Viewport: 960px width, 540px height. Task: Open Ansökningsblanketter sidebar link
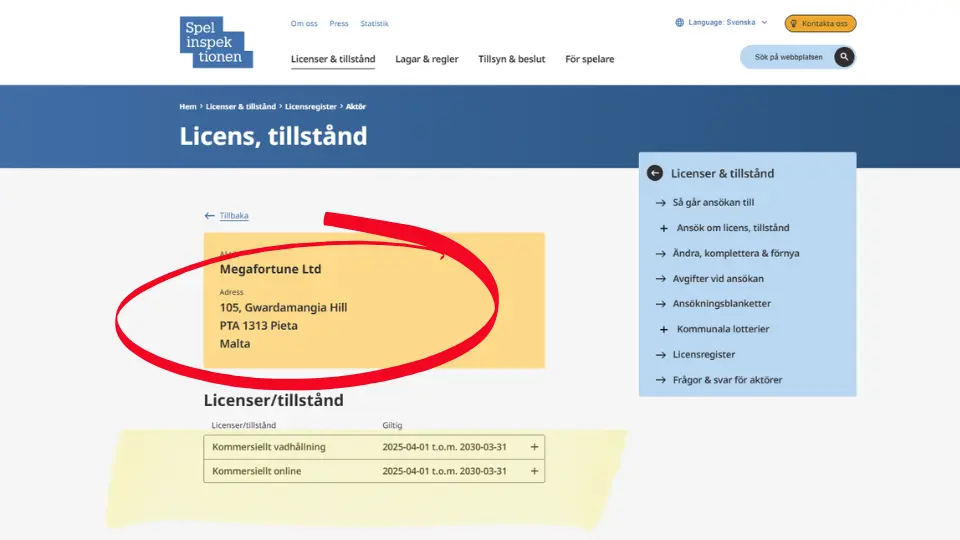coord(722,304)
